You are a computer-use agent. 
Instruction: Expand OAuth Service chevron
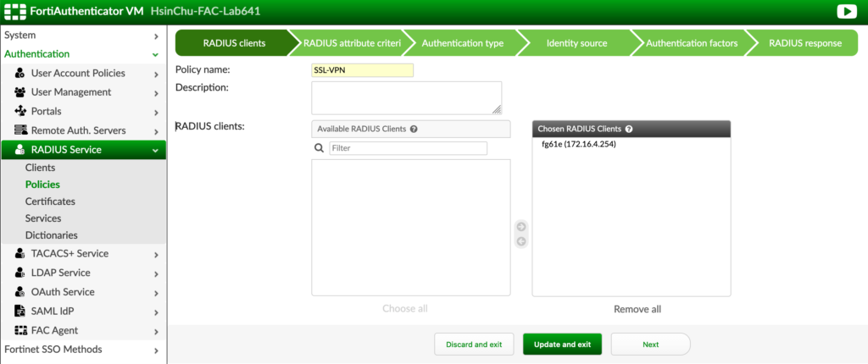click(156, 293)
